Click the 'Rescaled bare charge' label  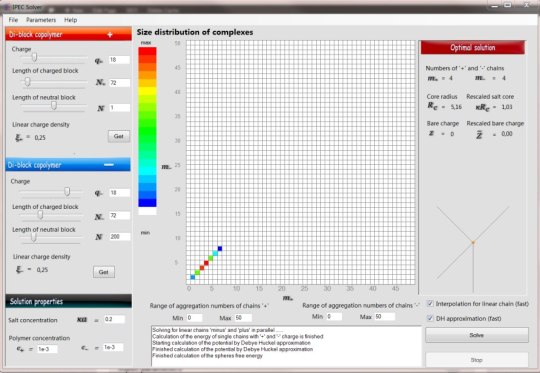pyautogui.click(x=495, y=123)
